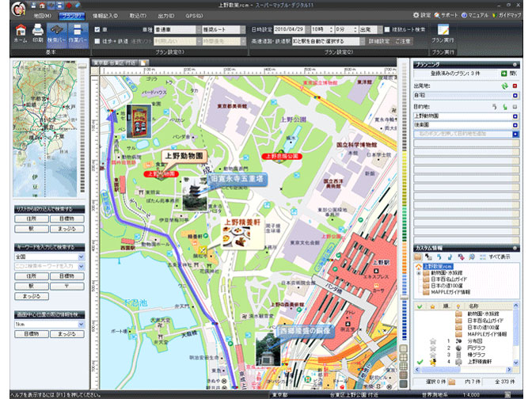
Task: Click blue add-destination button on placeholder row
Action: click(x=515, y=135)
